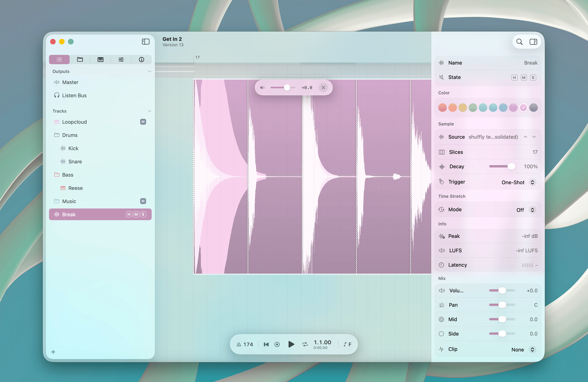The width and height of the screenshot is (588, 382).
Task: Click the speaker icon in volume popup
Action: (x=262, y=88)
